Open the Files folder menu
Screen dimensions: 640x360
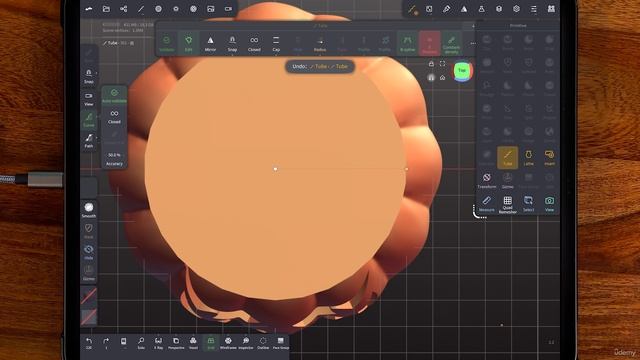tap(106, 9)
